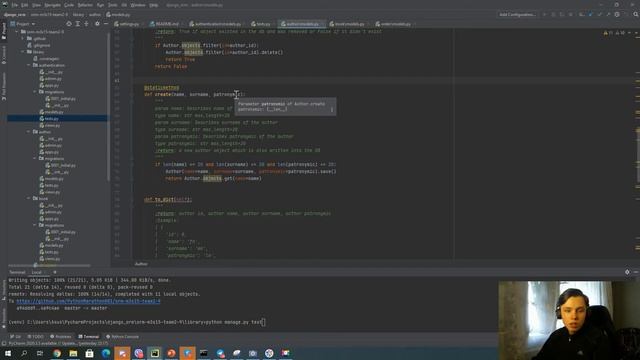
Task: Click the select opened file locate icon
Action: (x=69, y=24)
